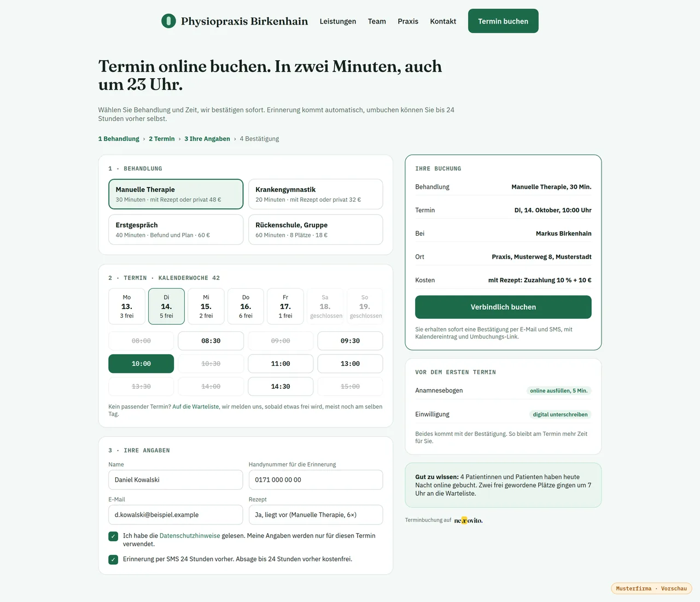The height and width of the screenshot is (602, 700).
Task: Toggle the SMS Erinnerung checkbox
Action: tap(113, 559)
